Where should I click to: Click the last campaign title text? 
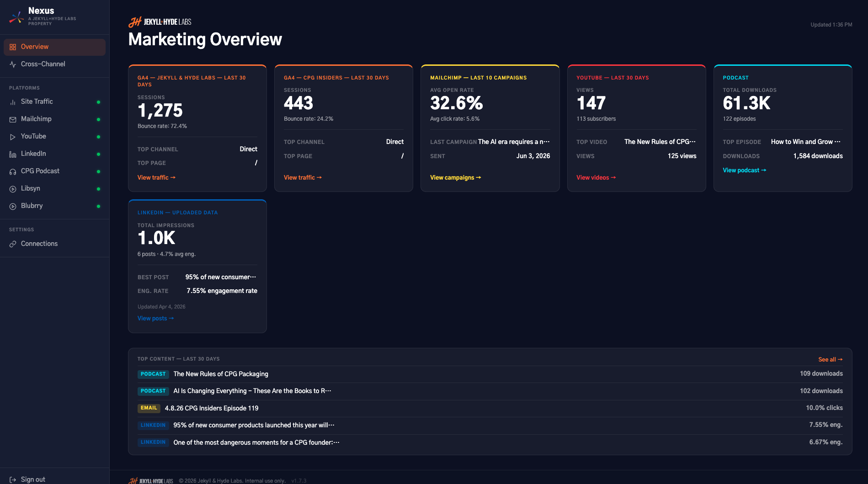click(514, 142)
